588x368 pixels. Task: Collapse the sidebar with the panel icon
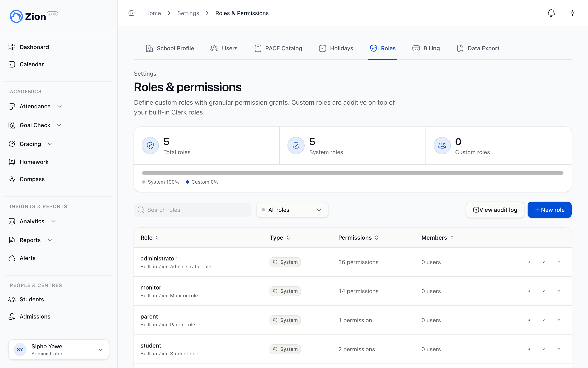tap(131, 13)
